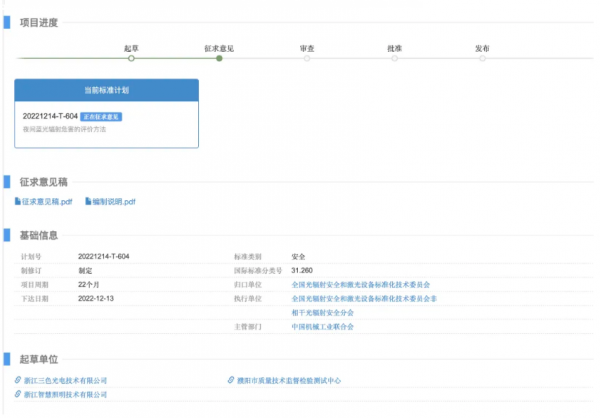This screenshot has height=418, width=600.
Task: Open the 当前标准计划 card header
Action: point(107,89)
